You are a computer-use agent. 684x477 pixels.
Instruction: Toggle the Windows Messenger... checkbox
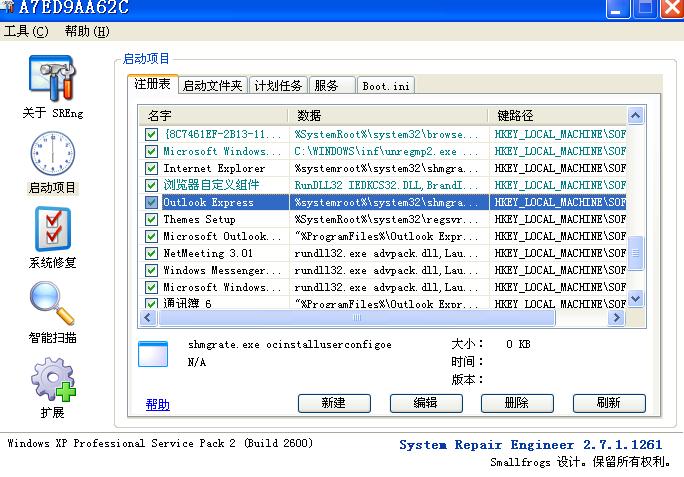[x=151, y=270]
